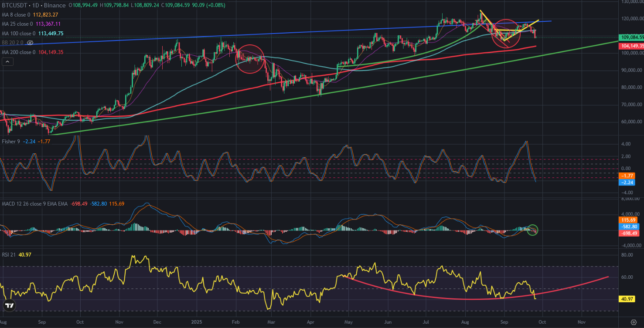644x328 pixels.
Task: Click the 2025 label on the time axis
Action: (x=195, y=322)
